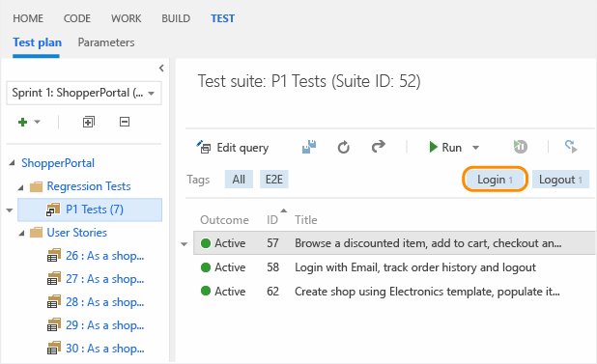The image size is (597, 364).
Task: Select the ShopperPortal root suite
Action: point(58,163)
